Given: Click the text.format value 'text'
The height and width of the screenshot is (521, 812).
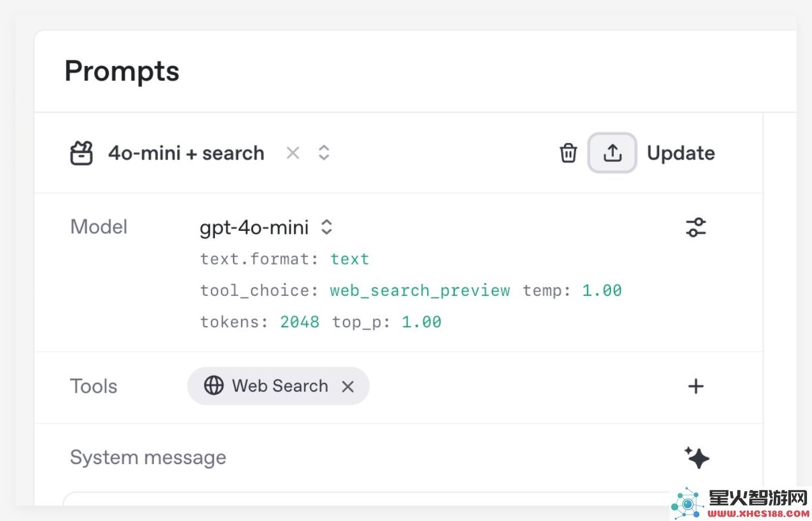Looking at the screenshot, I should click(350, 259).
